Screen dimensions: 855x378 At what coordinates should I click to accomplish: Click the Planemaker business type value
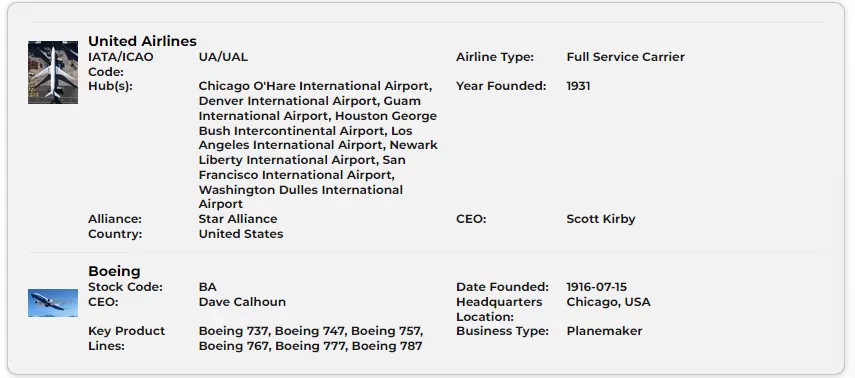coord(604,331)
